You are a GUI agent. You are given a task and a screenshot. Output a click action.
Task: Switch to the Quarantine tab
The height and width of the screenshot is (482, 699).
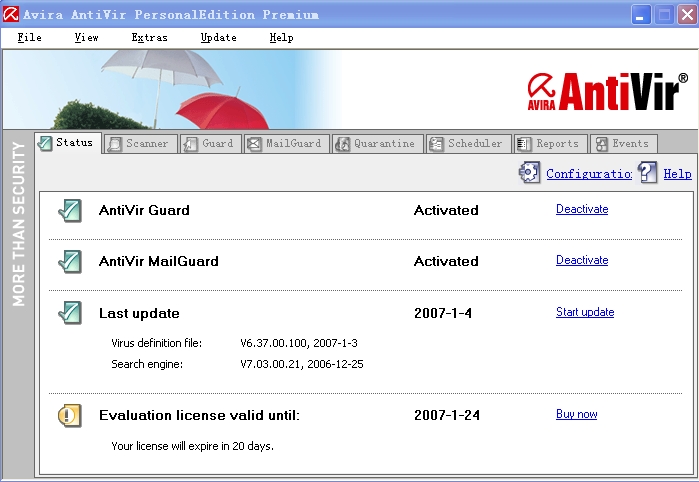378,144
